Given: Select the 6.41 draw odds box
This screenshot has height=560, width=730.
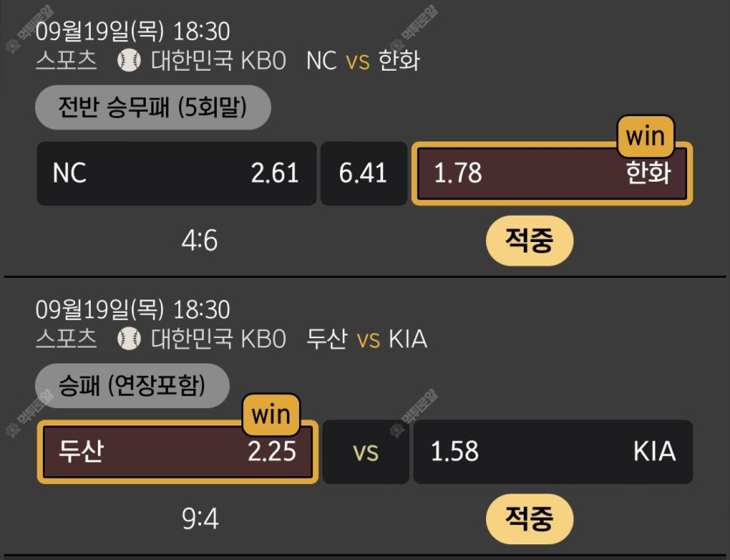Looking at the screenshot, I should pos(364,173).
